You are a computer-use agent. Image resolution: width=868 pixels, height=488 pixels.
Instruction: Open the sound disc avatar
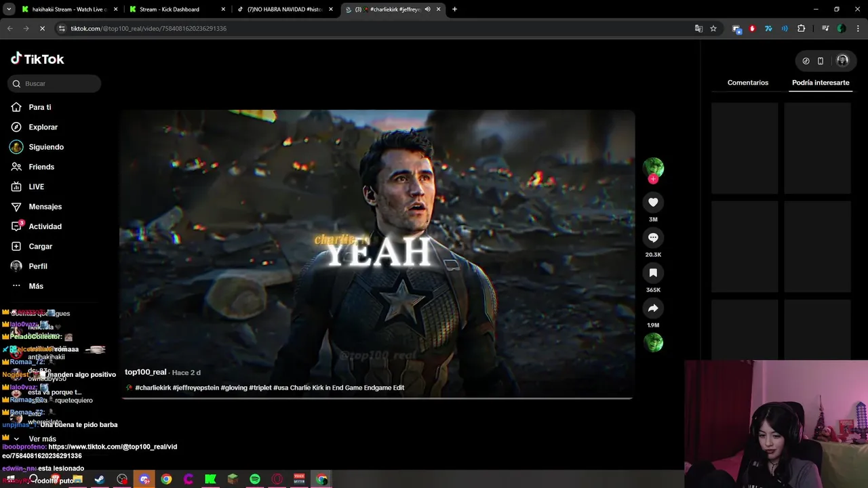653,343
